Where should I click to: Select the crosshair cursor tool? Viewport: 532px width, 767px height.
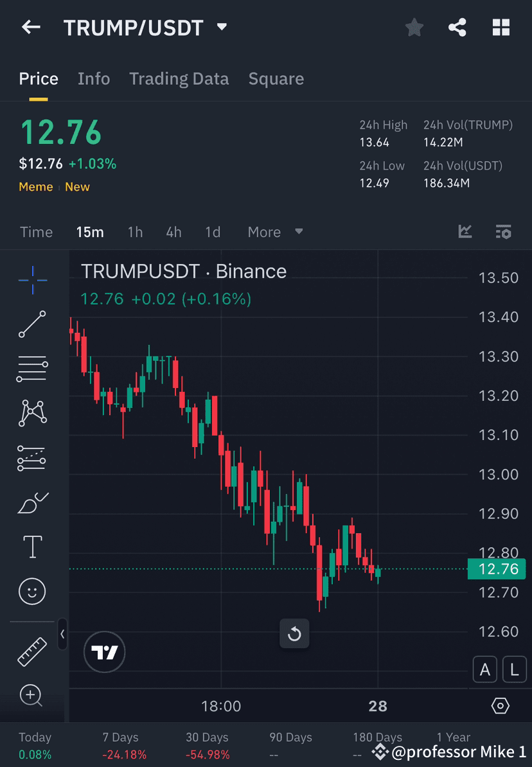pos(32,279)
